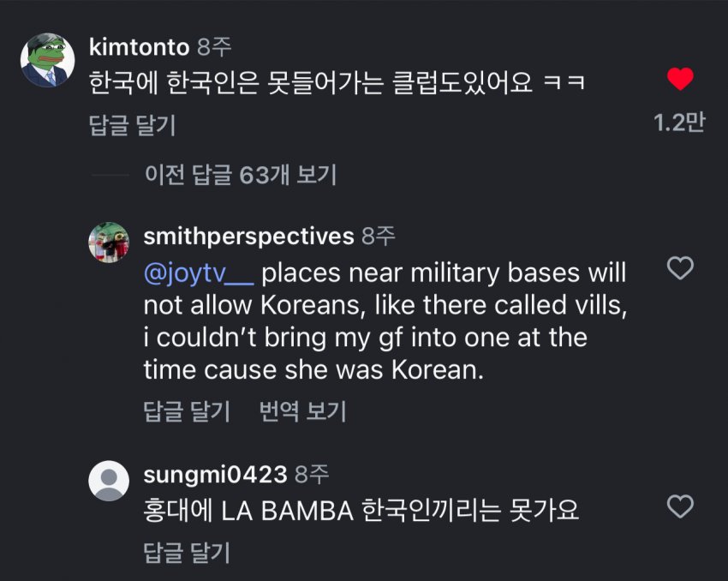Open the smithperspectives username

coord(248,236)
